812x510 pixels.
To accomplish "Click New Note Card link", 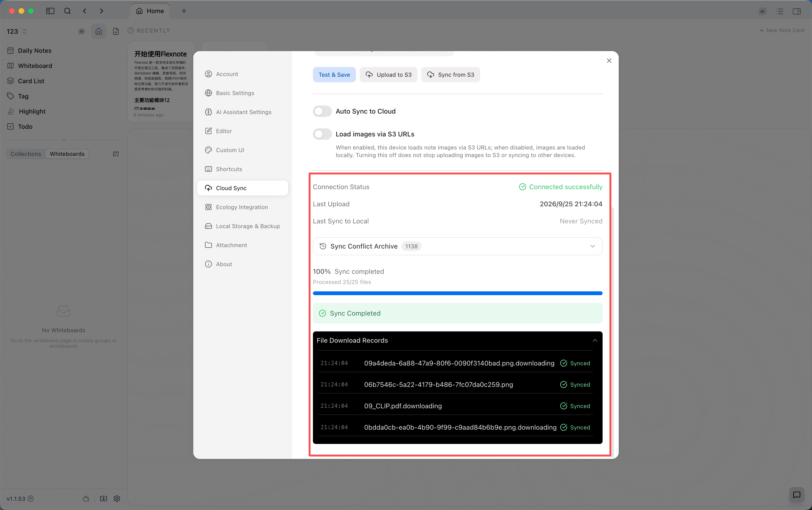I will coord(782,30).
